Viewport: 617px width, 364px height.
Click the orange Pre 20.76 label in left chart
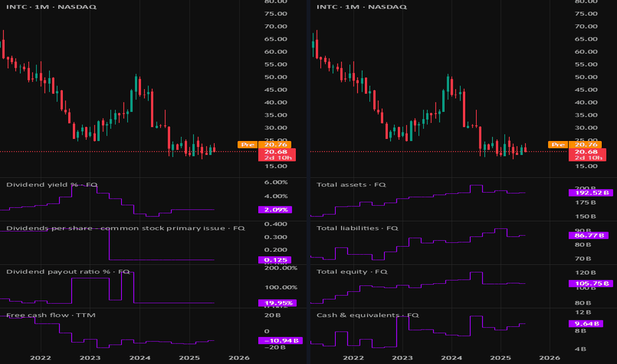(x=264, y=145)
